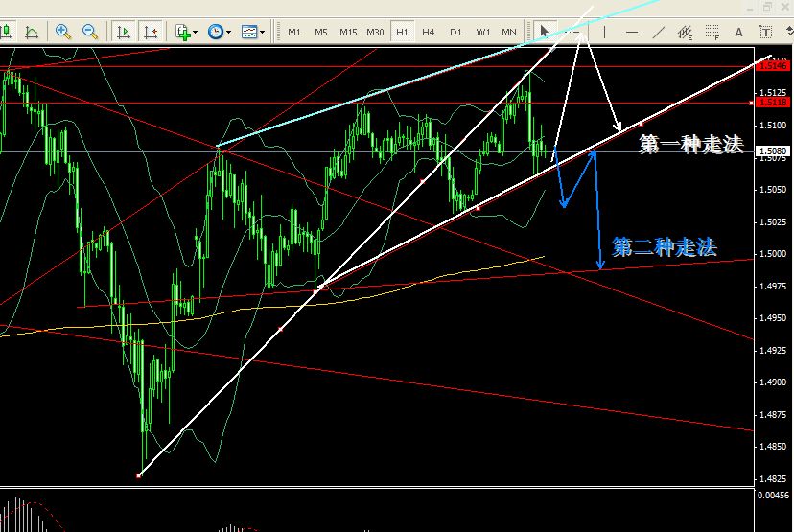Click the 0.00456 indicator scale value

tap(773, 495)
